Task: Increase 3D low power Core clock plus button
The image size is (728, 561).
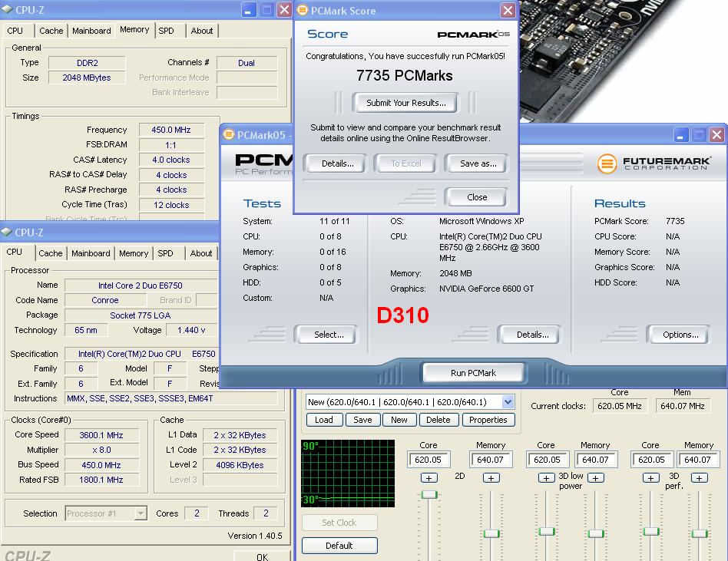Action: click(x=547, y=478)
